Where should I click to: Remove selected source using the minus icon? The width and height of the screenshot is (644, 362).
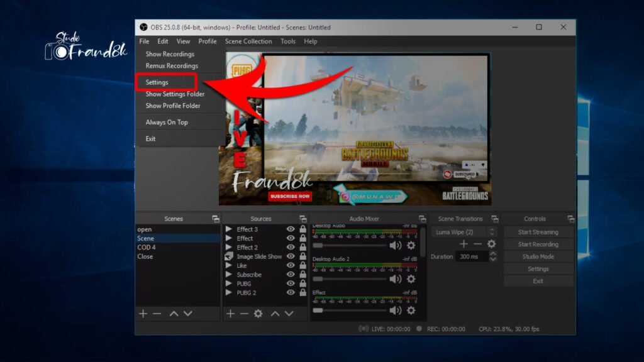coord(243,314)
